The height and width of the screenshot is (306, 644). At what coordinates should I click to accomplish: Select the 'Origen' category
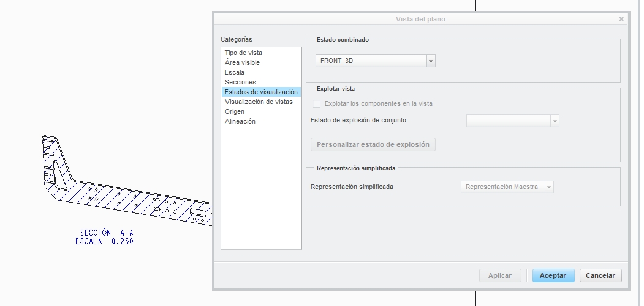(x=235, y=111)
